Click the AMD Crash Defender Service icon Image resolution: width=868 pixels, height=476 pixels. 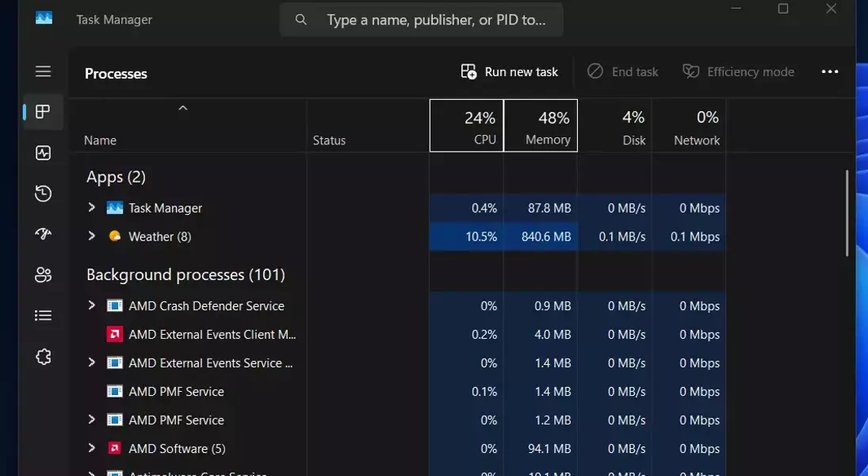tap(115, 305)
